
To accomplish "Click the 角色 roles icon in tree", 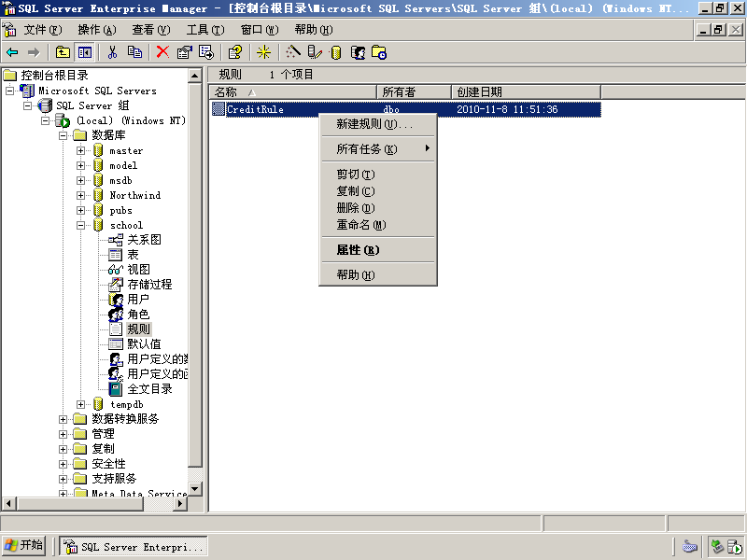I will [x=115, y=315].
